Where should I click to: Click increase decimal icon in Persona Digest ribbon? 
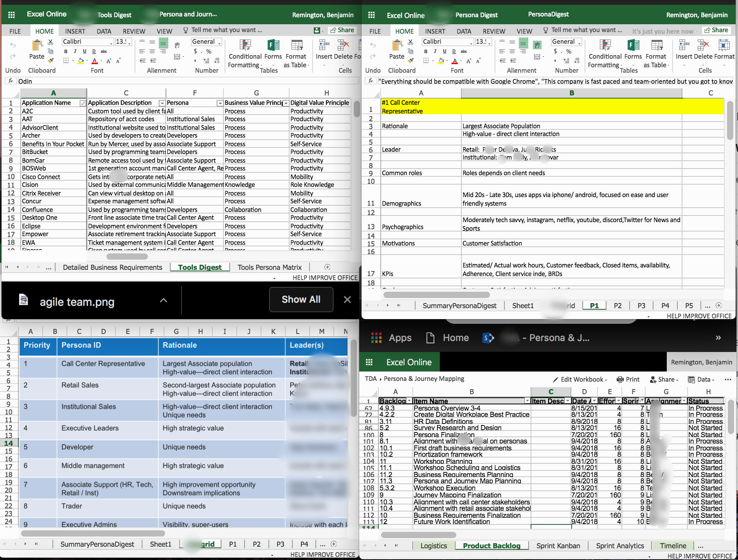566,61
